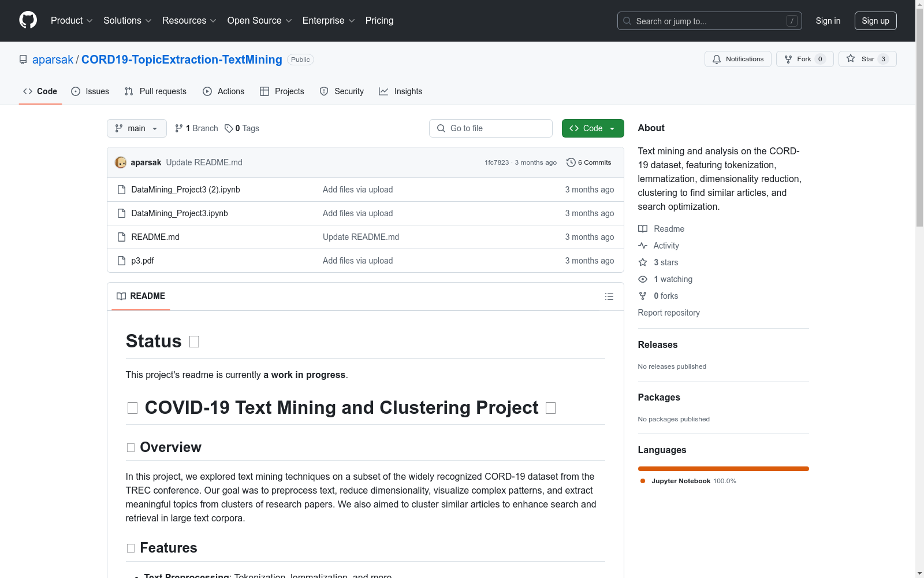Viewport: 924px width, 578px height.
Task: Open the main branch selector dropdown
Action: click(x=137, y=128)
